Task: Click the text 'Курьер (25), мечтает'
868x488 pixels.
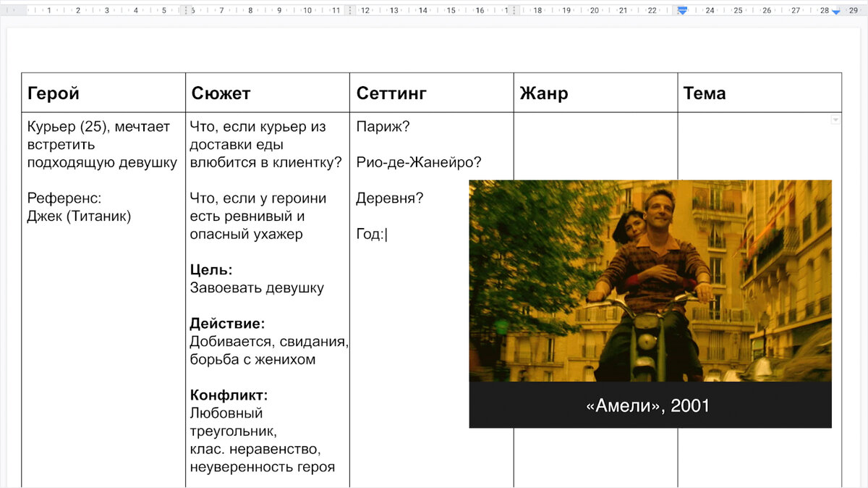Action: [x=99, y=127]
